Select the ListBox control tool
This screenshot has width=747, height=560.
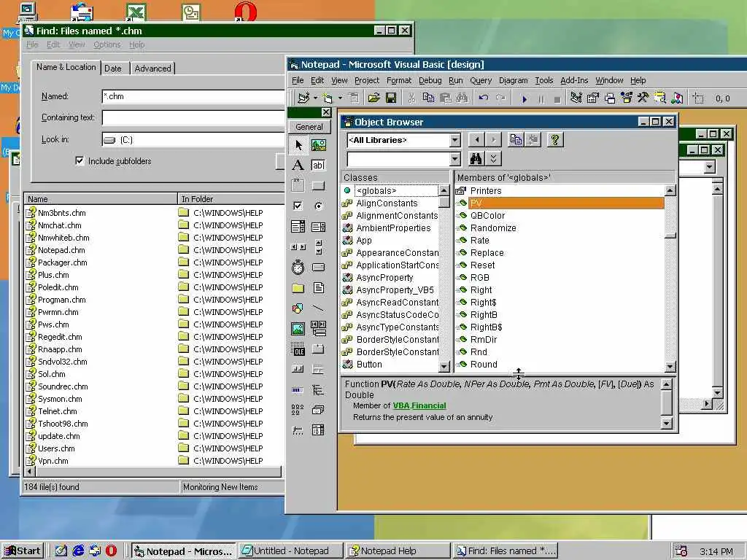[x=318, y=226]
